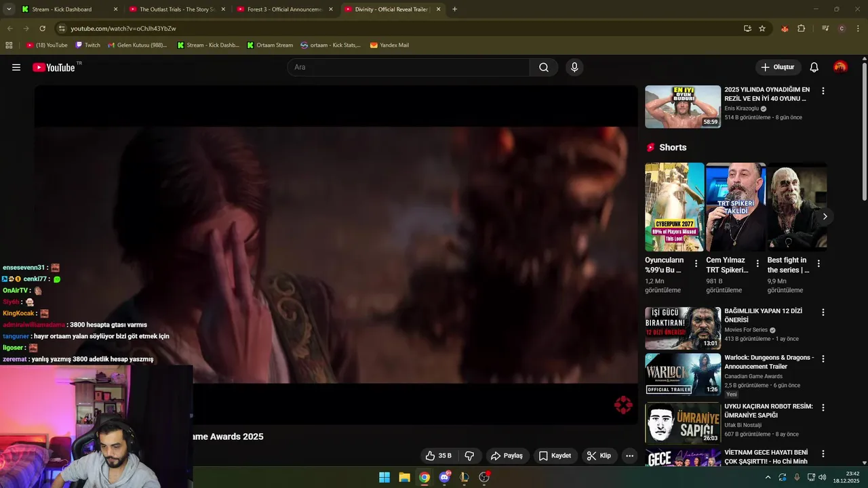Open more actions under the video
The image size is (868, 488).
pyautogui.click(x=630, y=455)
